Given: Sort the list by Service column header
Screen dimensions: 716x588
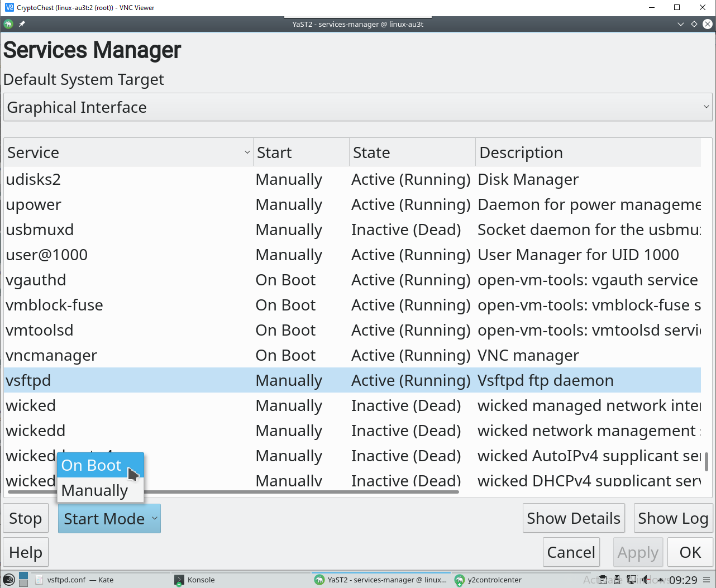Looking at the screenshot, I should point(128,152).
